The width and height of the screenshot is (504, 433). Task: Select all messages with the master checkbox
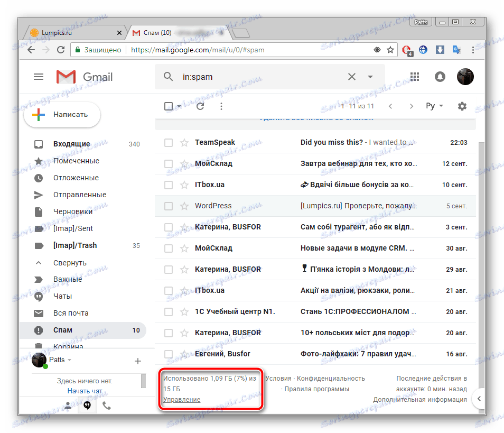pos(168,106)
